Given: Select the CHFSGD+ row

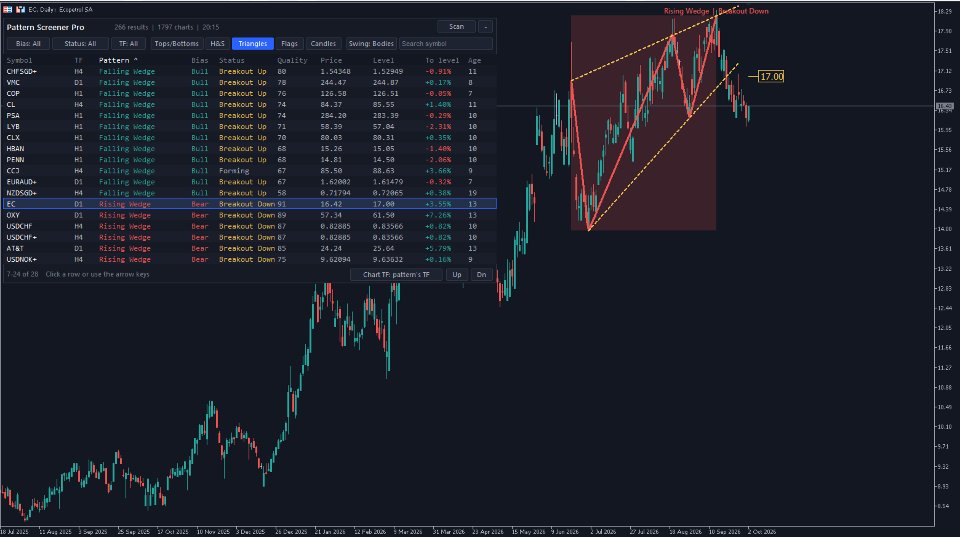Looking at the screenshot, I should [249, 72].
